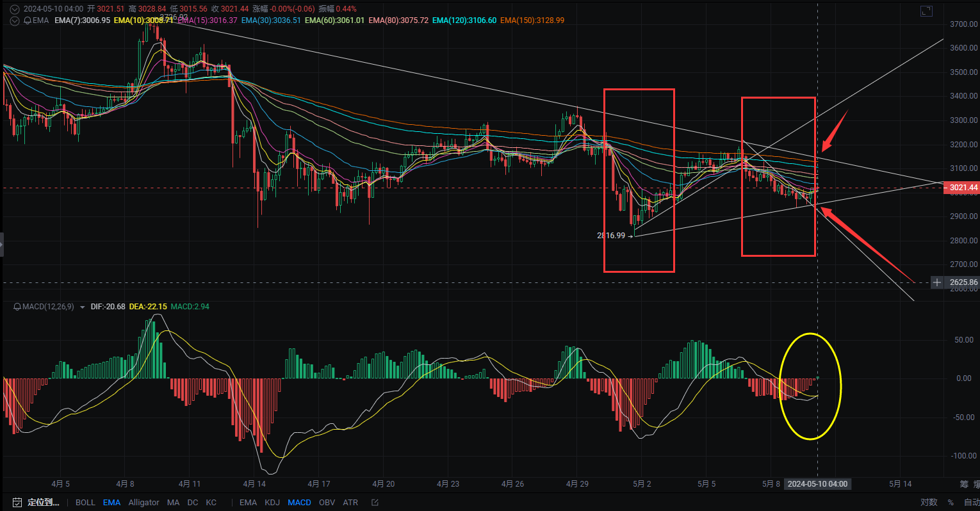Select the BOLL overlay indicator
This screenshot has width=980, height=511.
[x=85, y=503]
